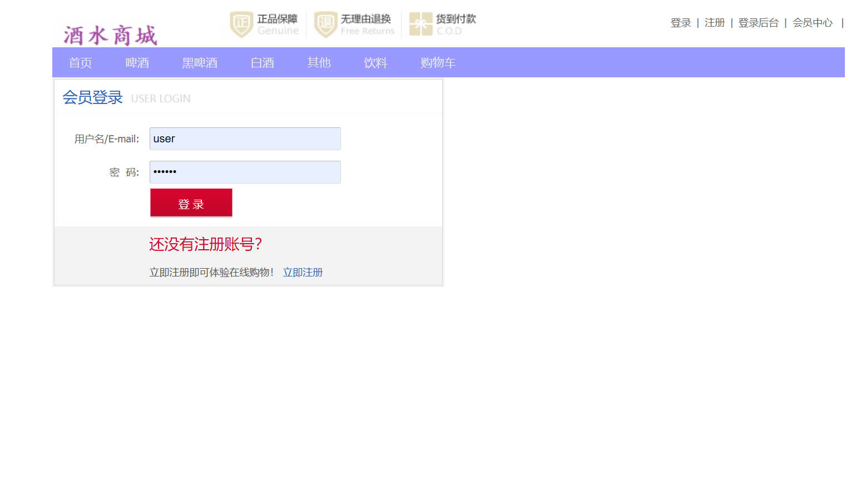Click the 无理由退换 free returns badge icon
This screenshot has height=504, width=861.
325,24
